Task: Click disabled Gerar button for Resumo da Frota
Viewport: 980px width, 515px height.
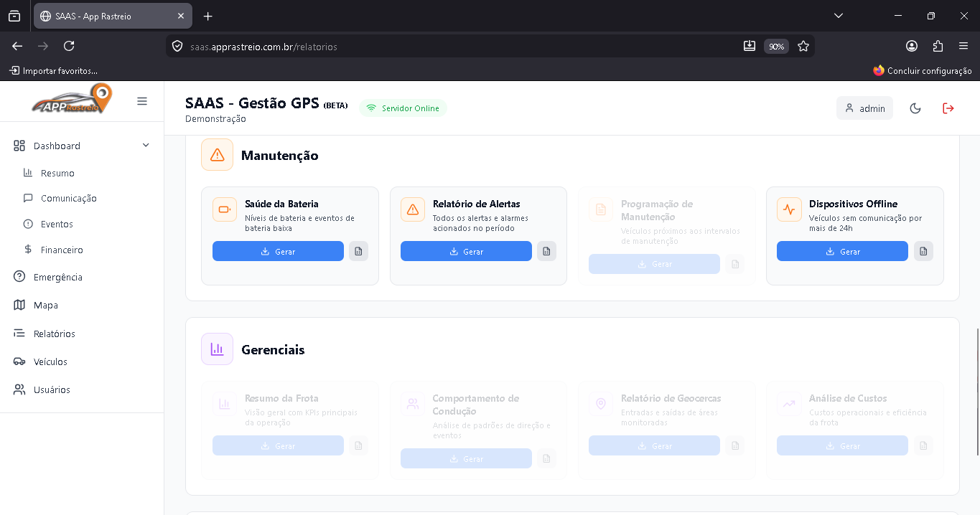Action: point(278,445)
